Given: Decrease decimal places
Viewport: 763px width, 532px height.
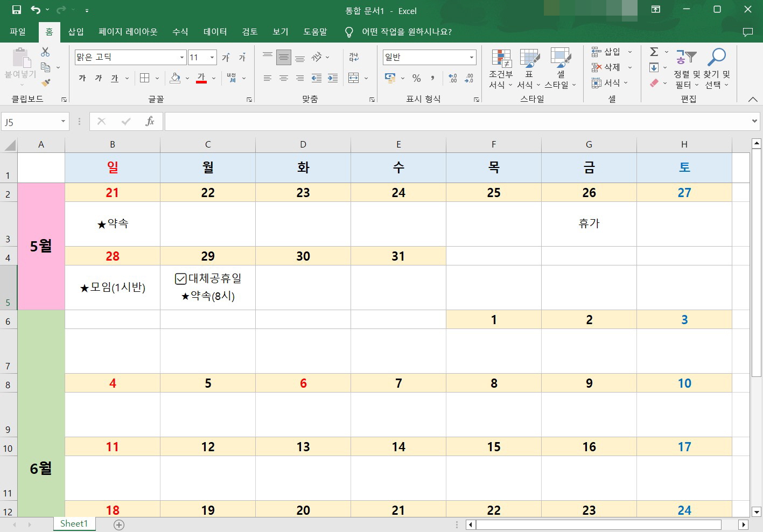Looking at the screenshot, I should click(x=468, y=78).
